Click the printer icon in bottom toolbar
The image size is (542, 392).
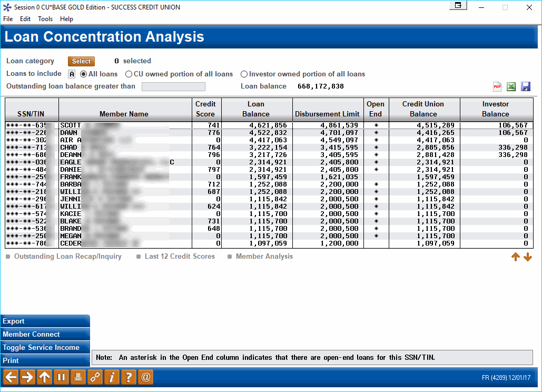[78, 377]
